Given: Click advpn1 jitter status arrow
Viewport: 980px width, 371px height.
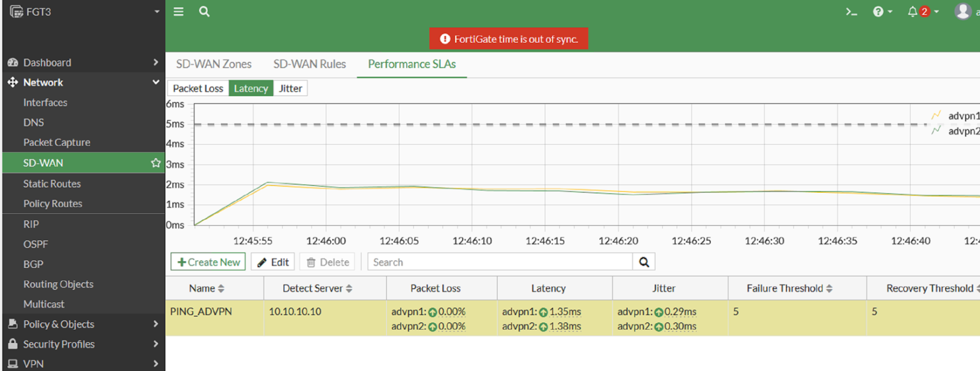Looking at the screenshot, I should 659,312.
